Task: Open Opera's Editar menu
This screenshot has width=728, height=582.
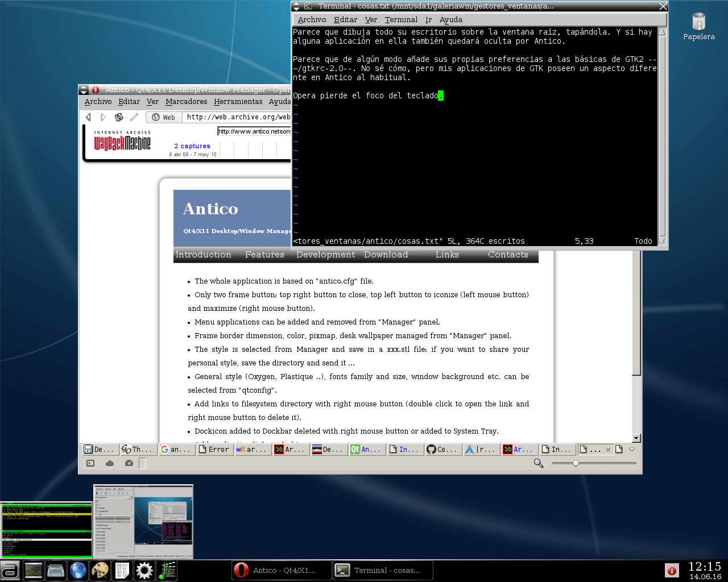Action: point(129,102)
